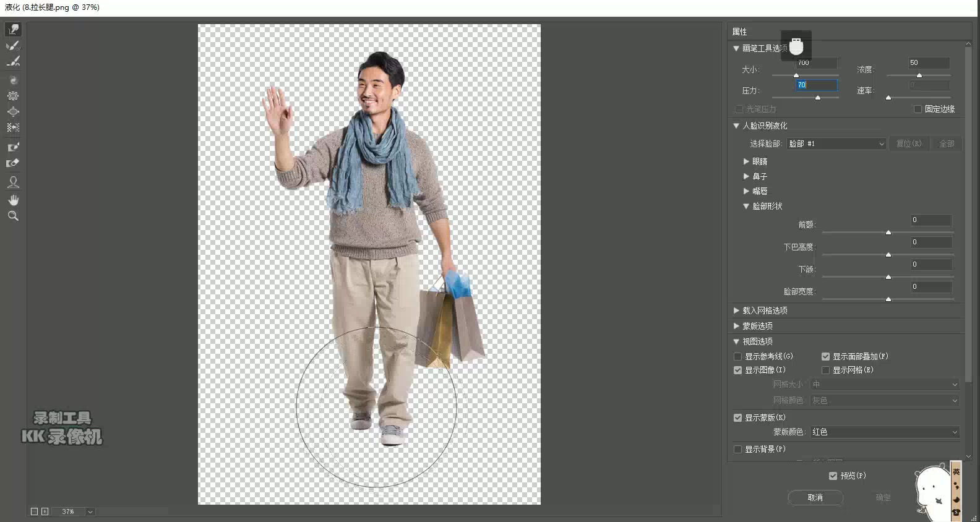Expand the 嘴唇 options
This screenshot has width=980, height=522.
coord(746,191)
